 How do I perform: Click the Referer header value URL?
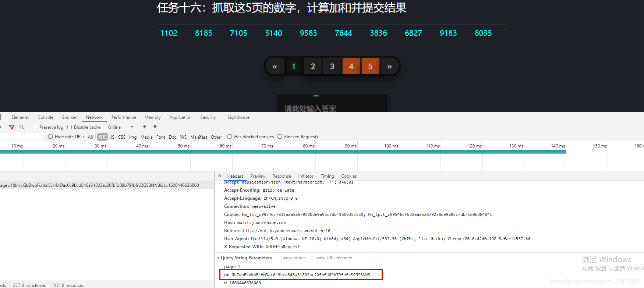point(287,231)
